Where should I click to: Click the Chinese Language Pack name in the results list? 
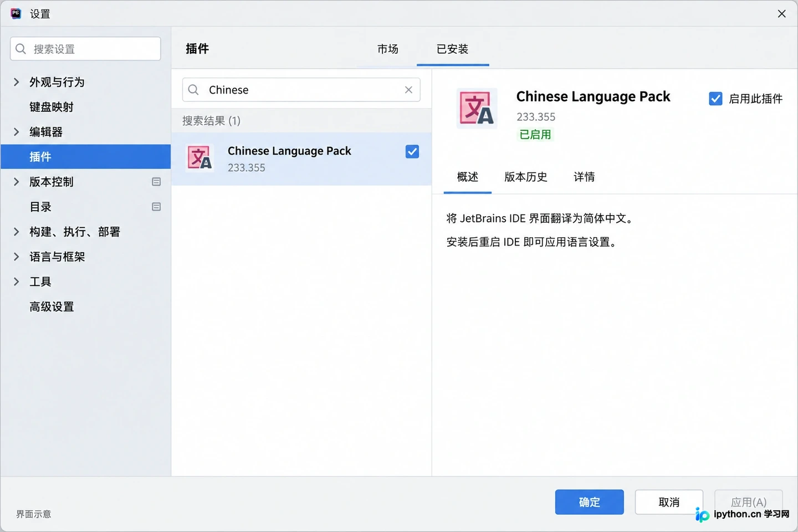click(x=289, y=151)
